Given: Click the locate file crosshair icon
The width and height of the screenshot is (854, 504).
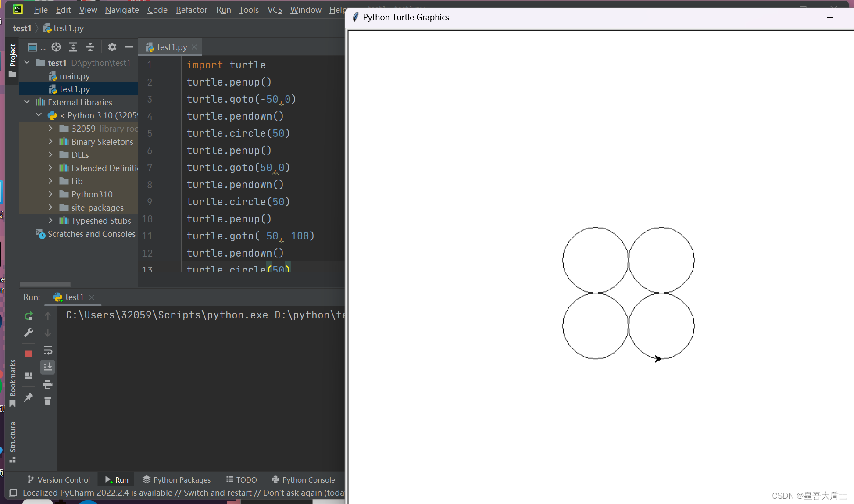Looking at the screenshot, I should 56,47.
